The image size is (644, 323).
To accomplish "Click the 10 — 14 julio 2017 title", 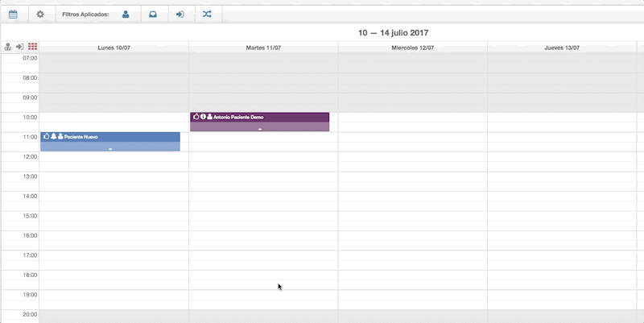I will coord(393,33).
